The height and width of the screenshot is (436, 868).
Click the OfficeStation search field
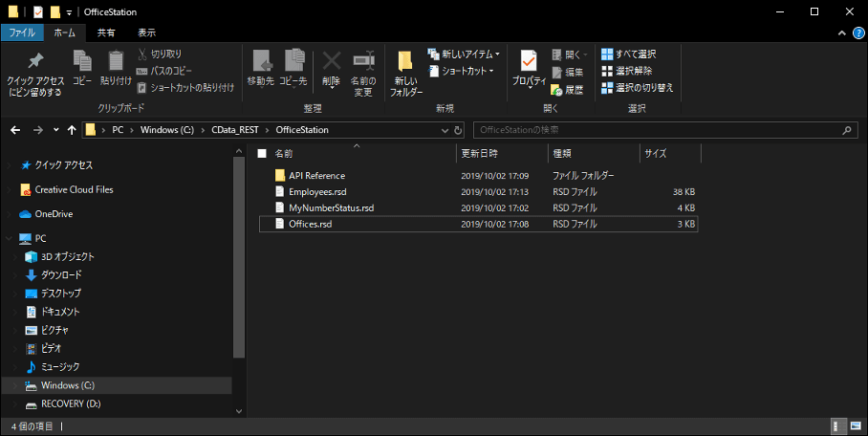point(665,130)
